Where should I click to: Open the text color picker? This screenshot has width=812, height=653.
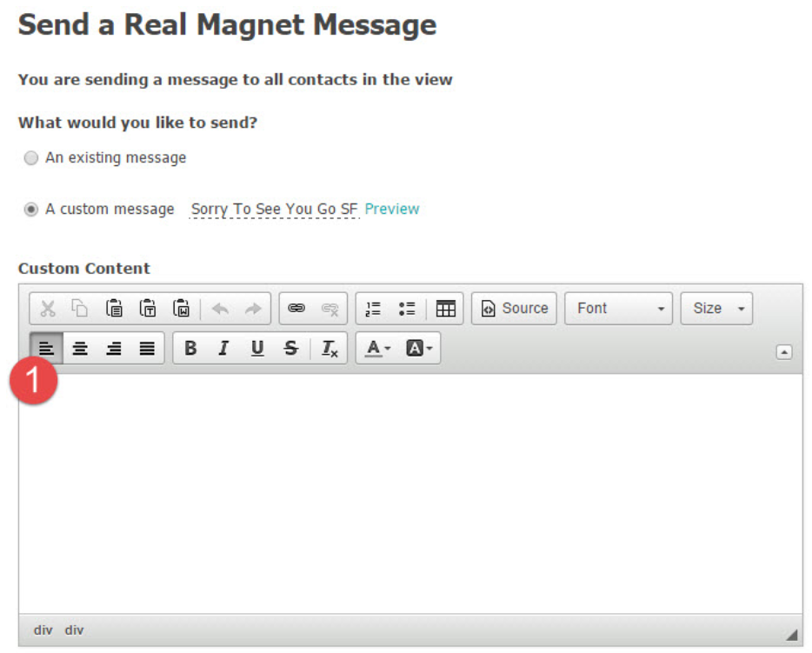pos(378,348)
